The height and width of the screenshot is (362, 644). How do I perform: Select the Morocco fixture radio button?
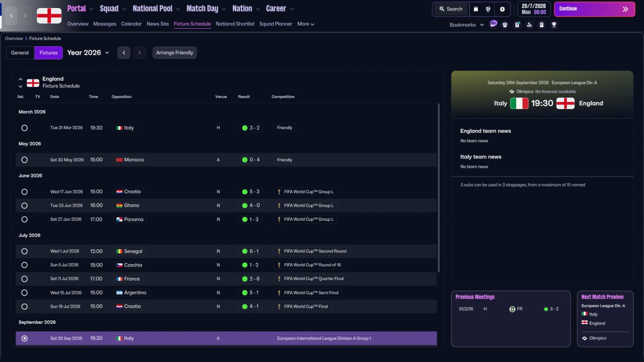click(24, 160)
